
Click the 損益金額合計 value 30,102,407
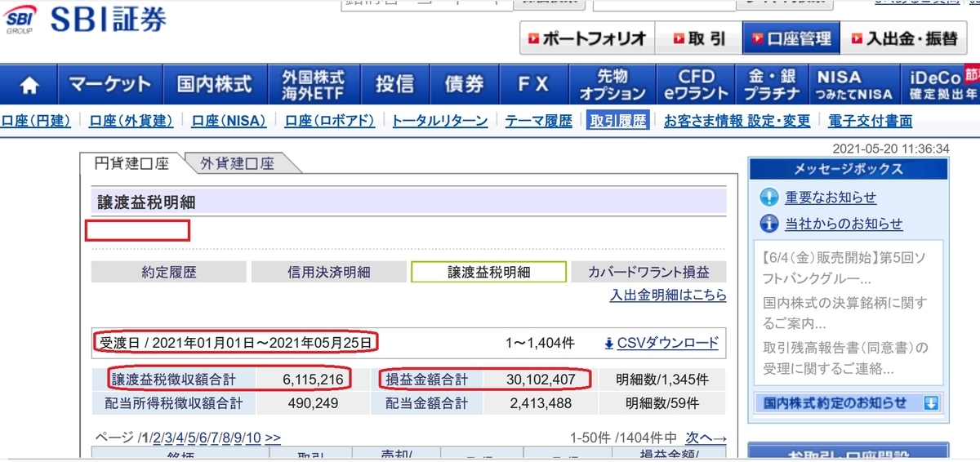(540, 379)
